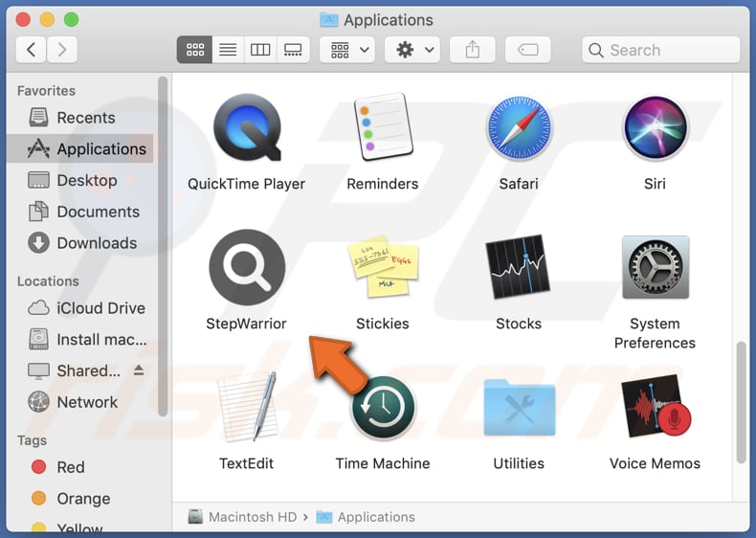Screen dimensions: 756x538
Task: Click Macintosh HD in the path bar
Action: (242, 517)
